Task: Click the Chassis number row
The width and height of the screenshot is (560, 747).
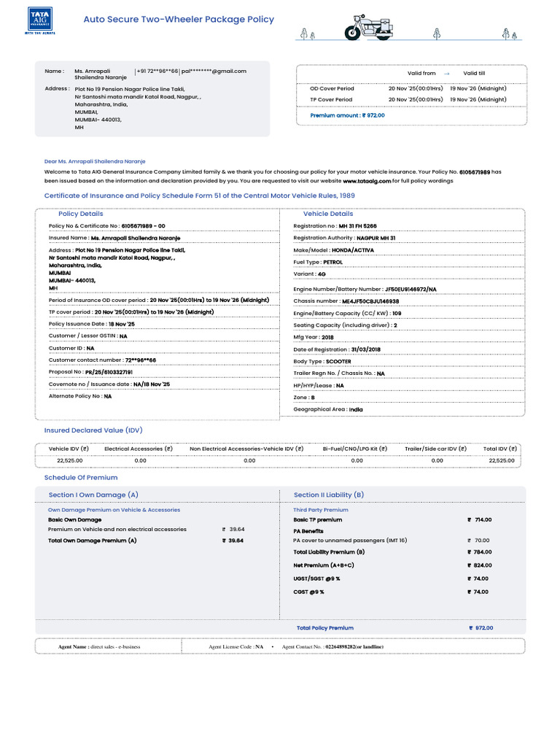Action: pyautogui.click(x=346, y=301)
